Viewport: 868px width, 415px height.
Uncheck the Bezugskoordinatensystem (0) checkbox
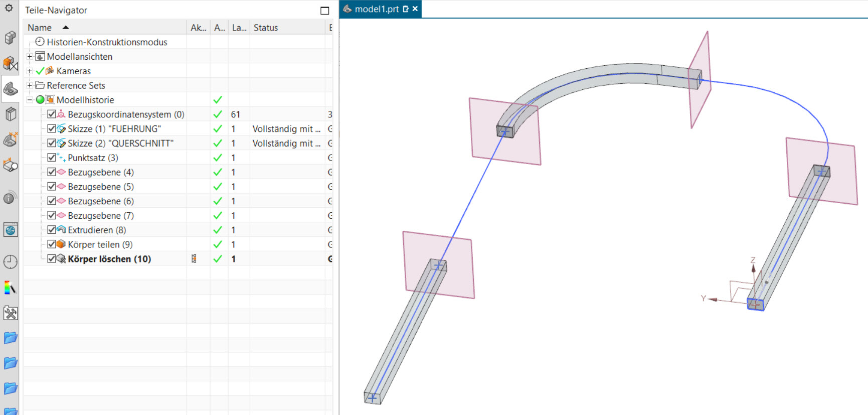coord(52,114)
